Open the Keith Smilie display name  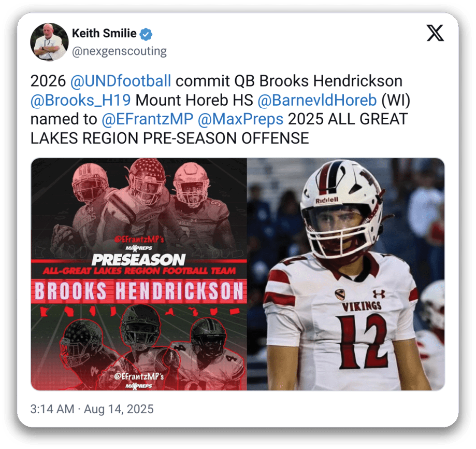click(104, 33)
